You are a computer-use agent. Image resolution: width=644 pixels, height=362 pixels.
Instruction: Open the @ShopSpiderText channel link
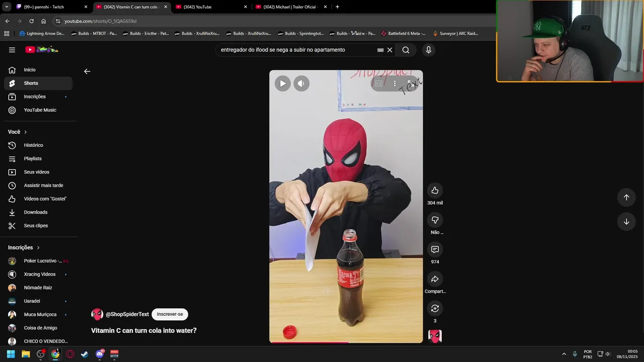click(127, 314)
